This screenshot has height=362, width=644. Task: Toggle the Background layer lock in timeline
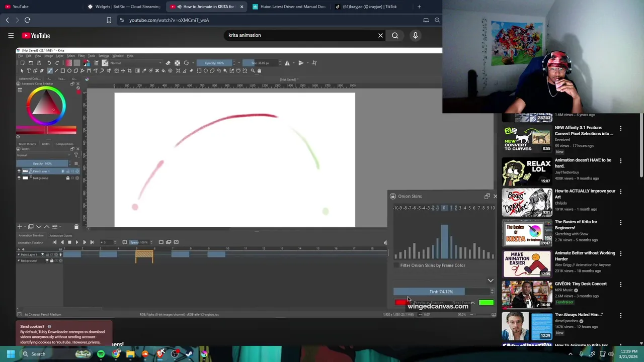coord(52,260)
